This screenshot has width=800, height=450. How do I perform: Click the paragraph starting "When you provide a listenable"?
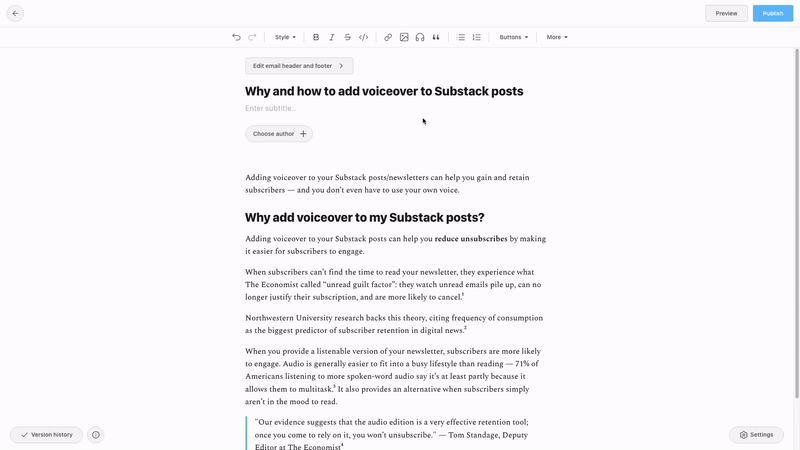pos(395,377)
